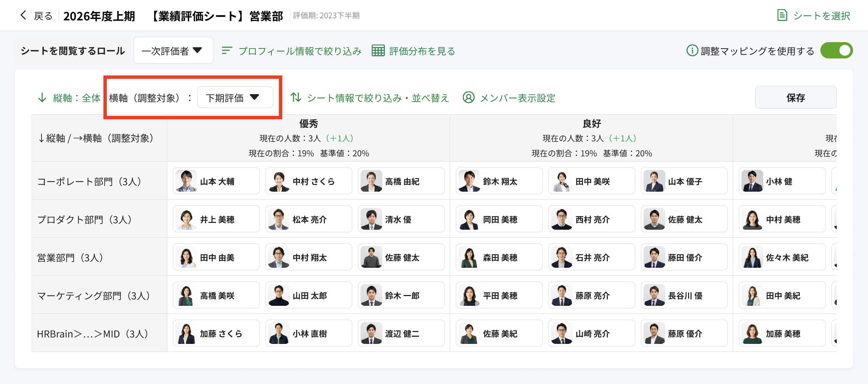Click the sort arrows icon for シート情報で絞り込み・並べ替え

click(x=296, y=98)
